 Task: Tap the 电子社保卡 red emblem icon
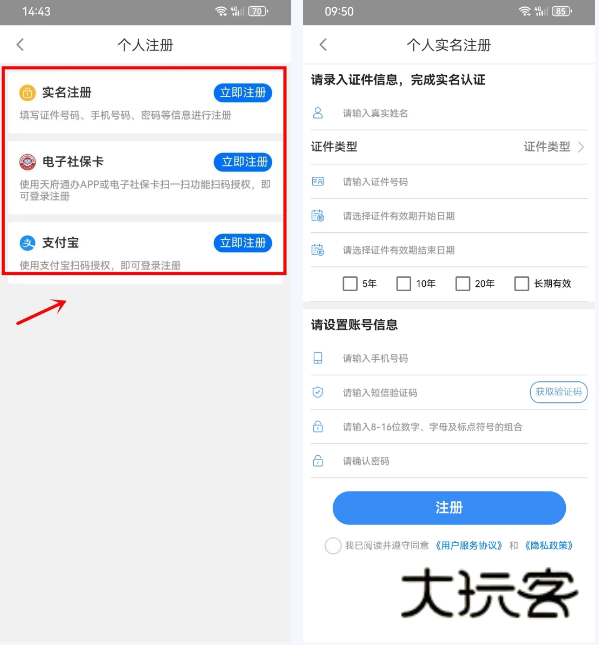28,162
